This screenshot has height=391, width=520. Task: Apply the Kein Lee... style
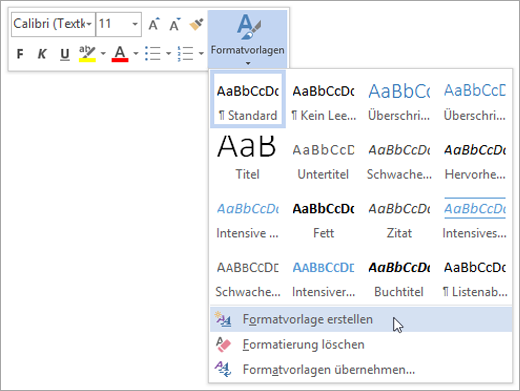(323, 99)
